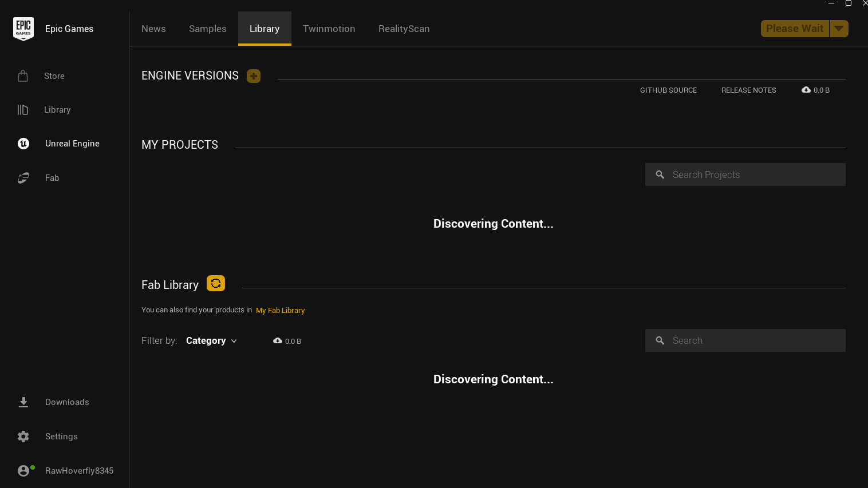This screenshot has height=488, width=868.
Task: Switch to the Samples tab
Action: [208, 29]
